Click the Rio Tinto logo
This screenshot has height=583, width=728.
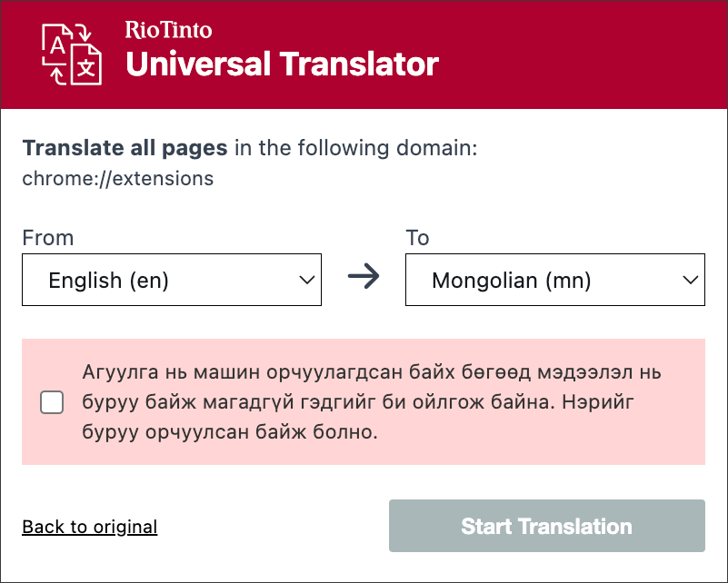(168, 30)
